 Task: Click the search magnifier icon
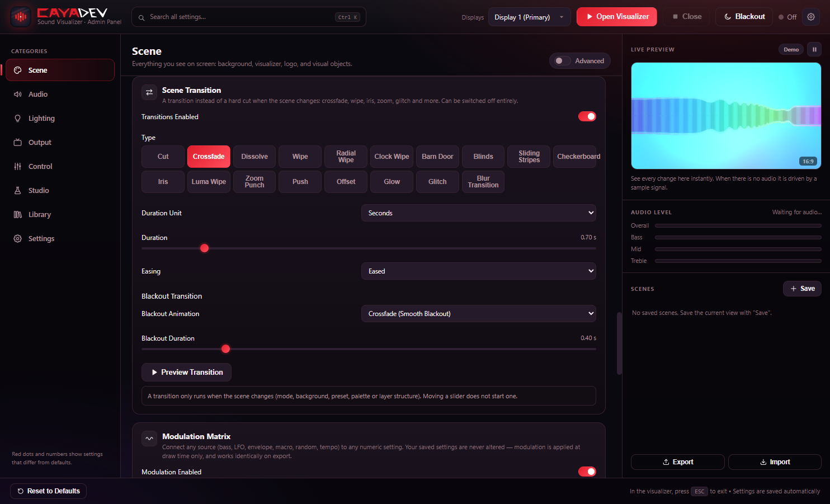(x=142, y=17)
